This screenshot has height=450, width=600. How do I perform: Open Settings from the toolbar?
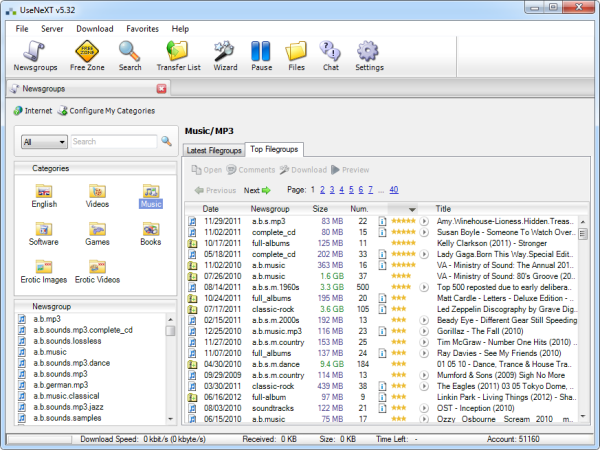pyautogui.click(x=369, y=54)
